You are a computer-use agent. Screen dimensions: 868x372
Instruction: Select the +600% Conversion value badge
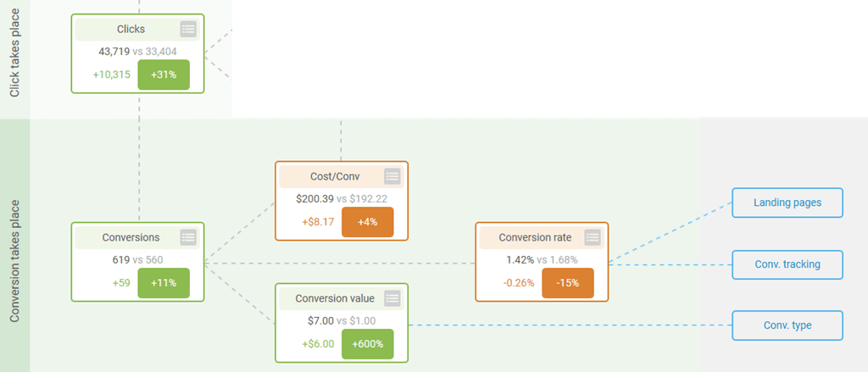(368, 344)
